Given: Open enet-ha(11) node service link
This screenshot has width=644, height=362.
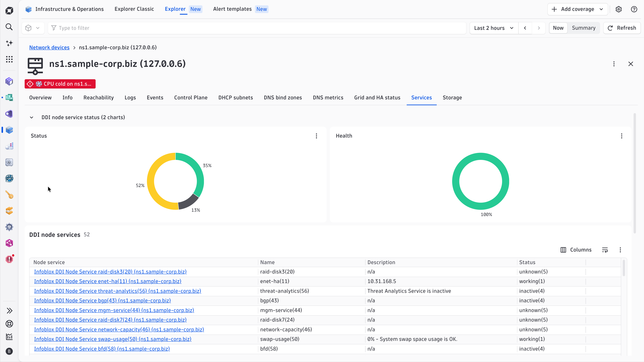Looking at the screenshot, I should click(x=108, y=281).
